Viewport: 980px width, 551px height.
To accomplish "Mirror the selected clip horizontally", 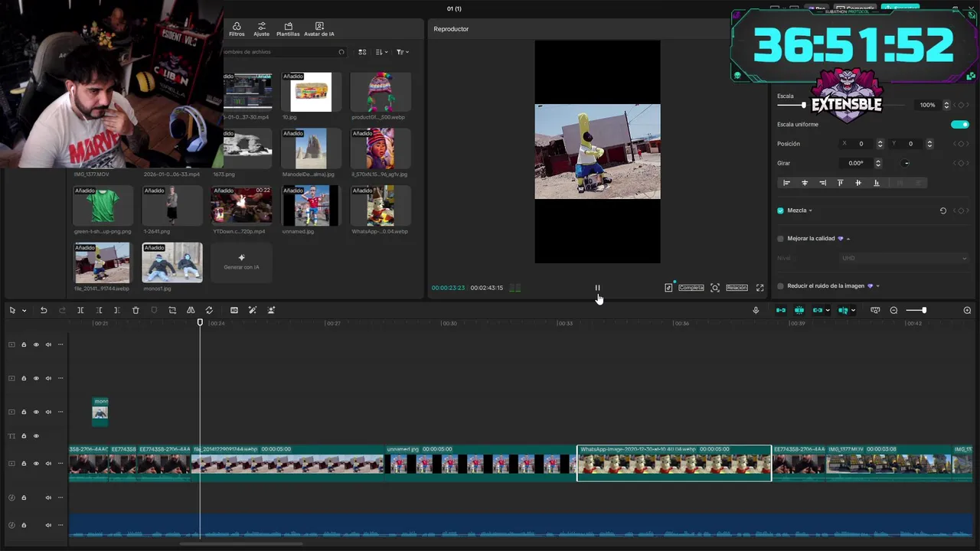I will 191,310.
